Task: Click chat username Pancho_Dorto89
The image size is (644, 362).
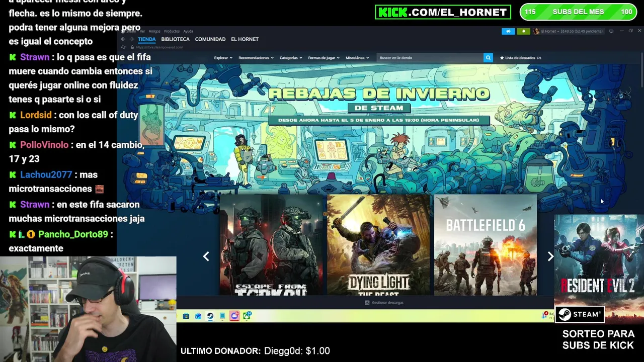Action: (x=73, y=234)
